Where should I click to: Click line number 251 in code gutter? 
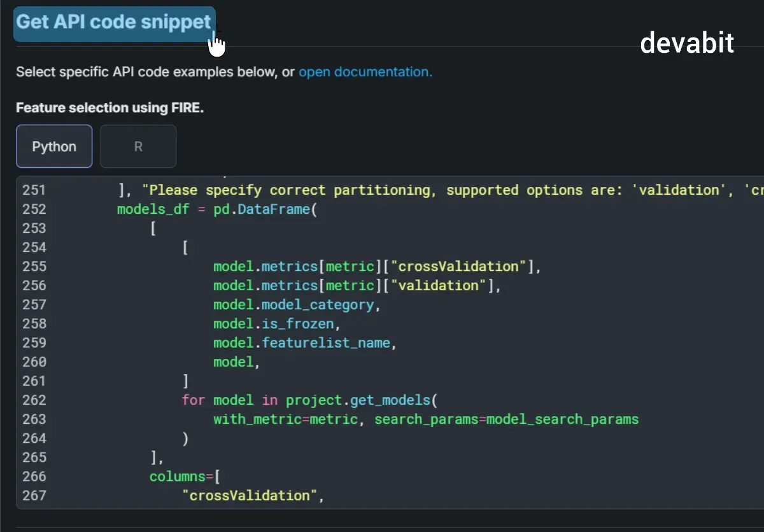tap(34, 190)
